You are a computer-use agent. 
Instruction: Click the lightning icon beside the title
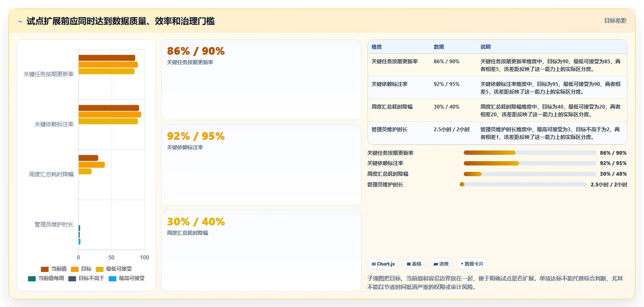tap(20, 21)
